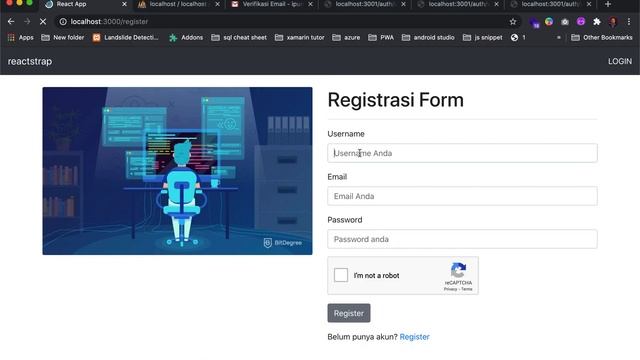
Task: Expand the xamarin tutor bookmark folder
Action: 300,38
